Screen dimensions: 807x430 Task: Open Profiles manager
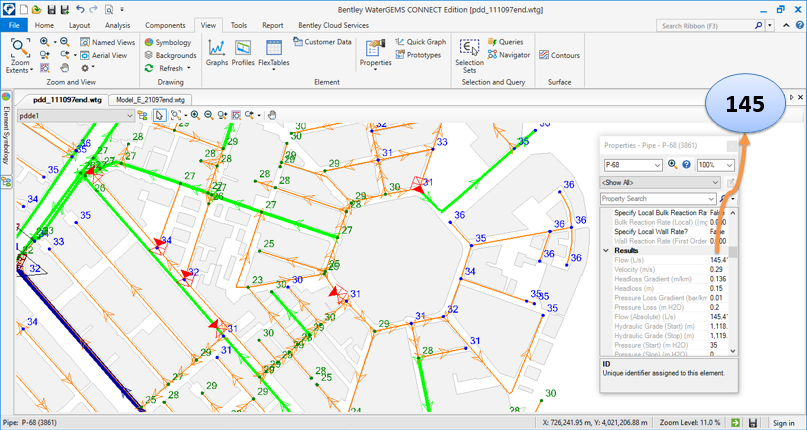[243, 54]
